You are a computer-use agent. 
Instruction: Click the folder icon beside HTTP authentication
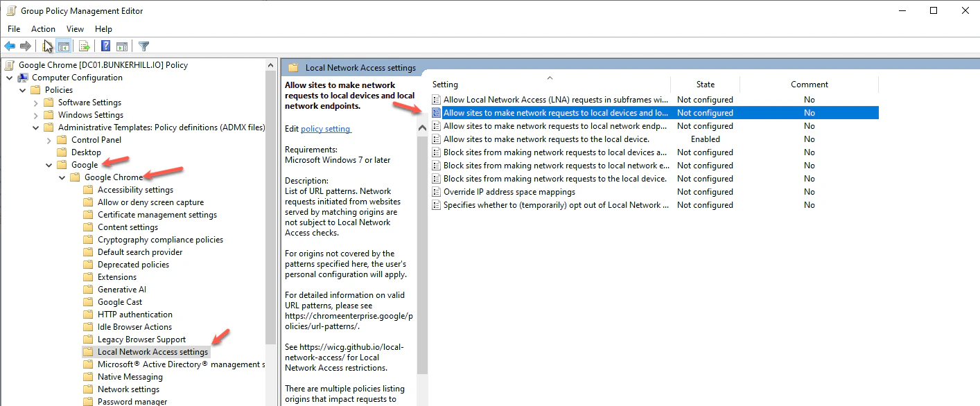coord(88,315)
